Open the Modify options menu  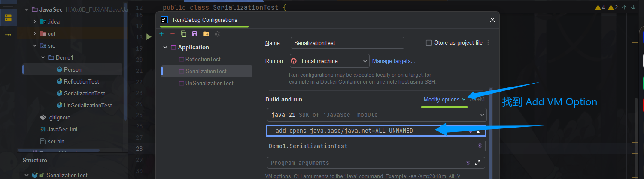[444, 99]
